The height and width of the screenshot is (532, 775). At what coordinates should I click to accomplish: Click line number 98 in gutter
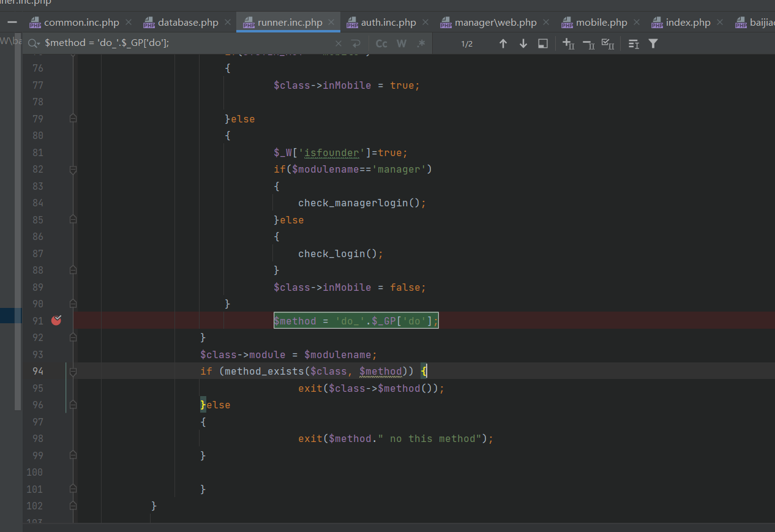coord(38,438)
